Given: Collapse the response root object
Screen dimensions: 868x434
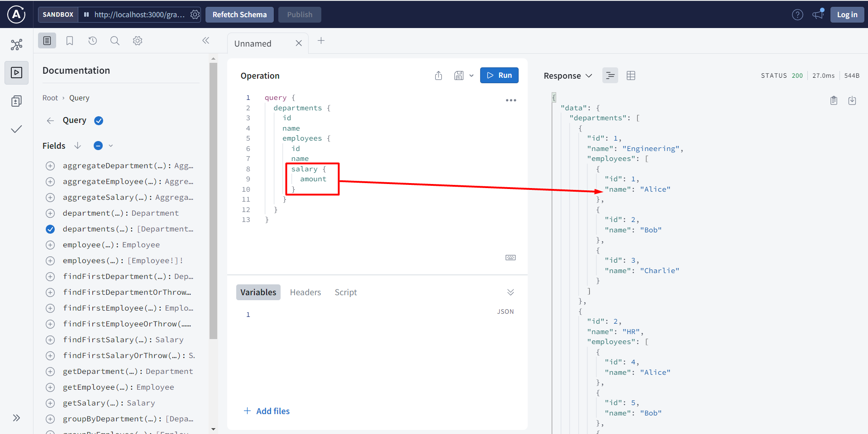Looking at the screenshot, I should [554, 97].
